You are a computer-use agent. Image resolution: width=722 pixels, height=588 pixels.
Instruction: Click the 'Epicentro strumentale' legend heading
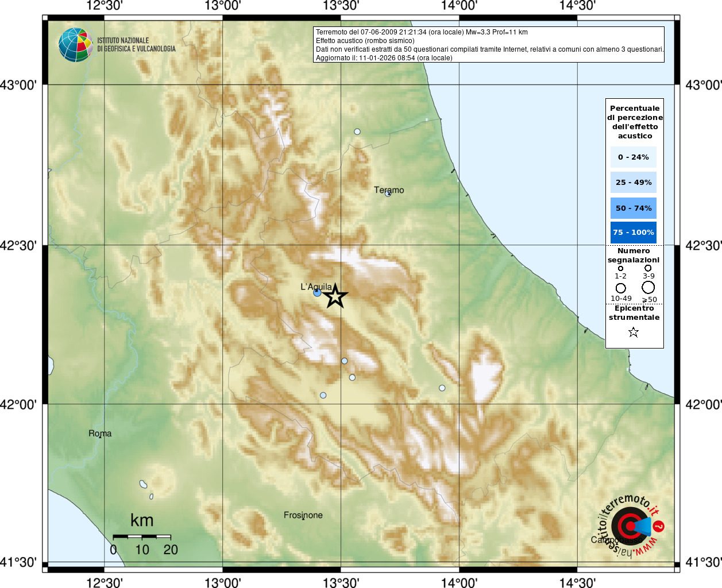coord(634,313)
